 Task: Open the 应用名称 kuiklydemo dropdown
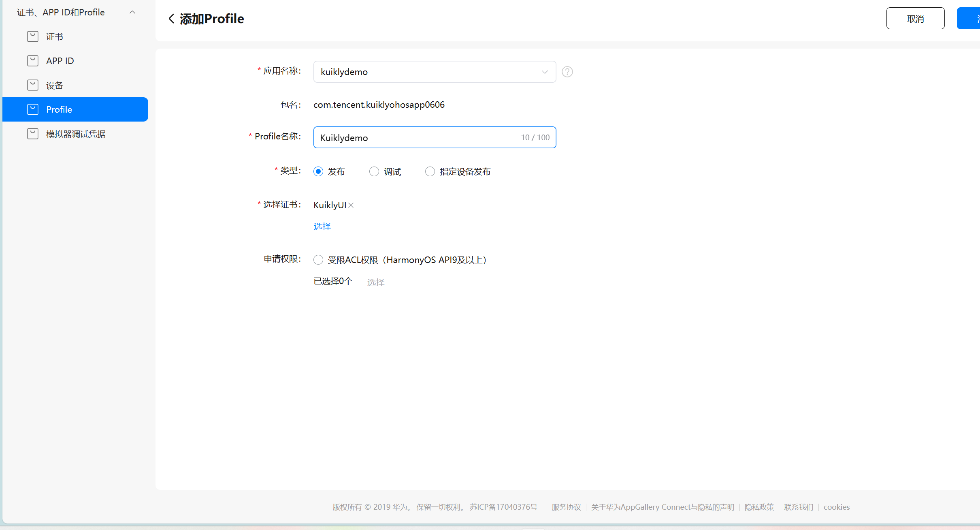[x=434, y=72]
